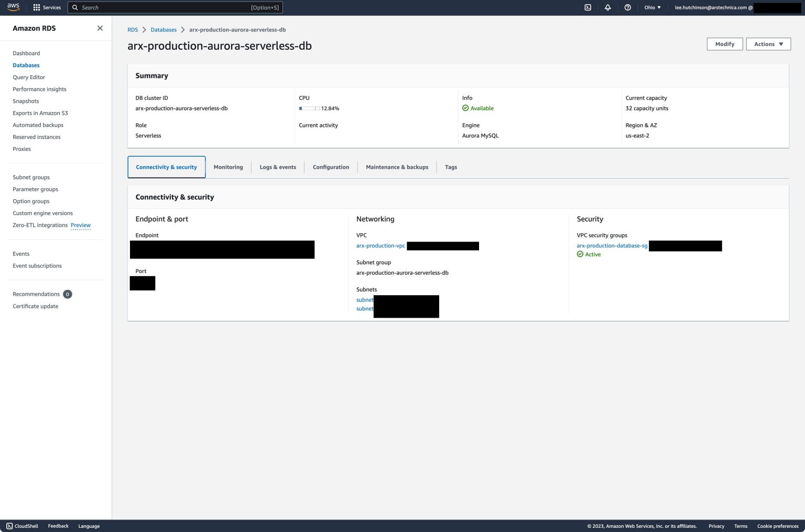Go to RDS breadcrumb link

click(133, 30)
